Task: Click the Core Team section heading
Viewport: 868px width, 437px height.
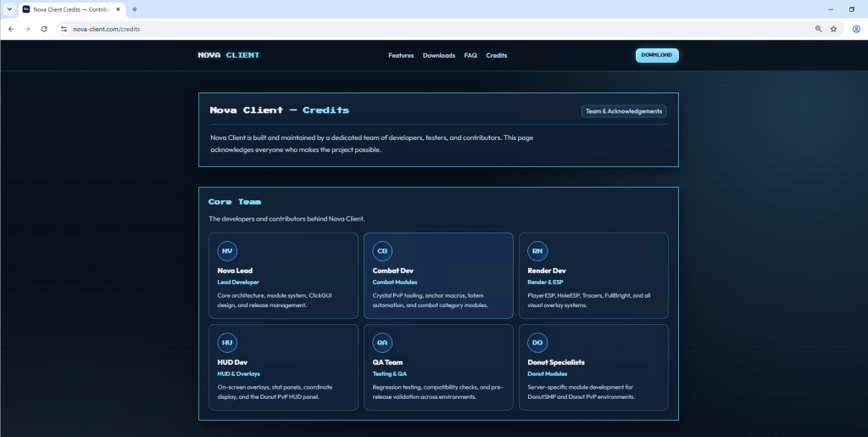Action: click(235, 202)
